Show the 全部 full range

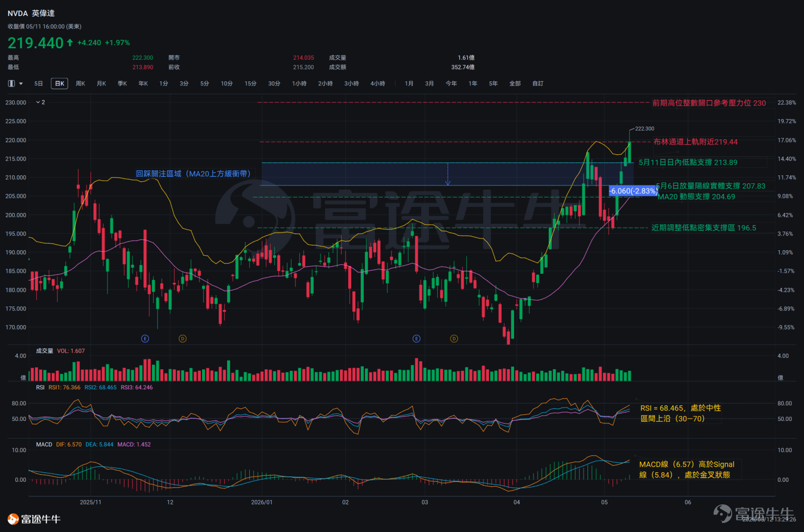(515, 83)
